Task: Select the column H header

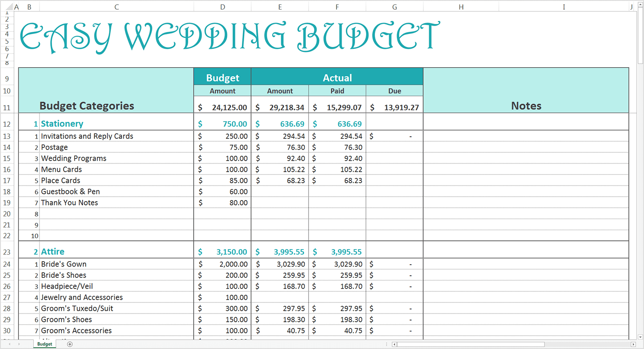Action: click(x=461, y=6)
